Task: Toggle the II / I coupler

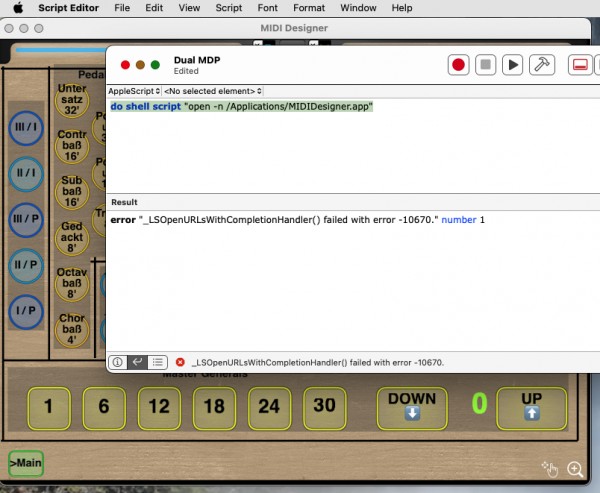Action: 26,174
